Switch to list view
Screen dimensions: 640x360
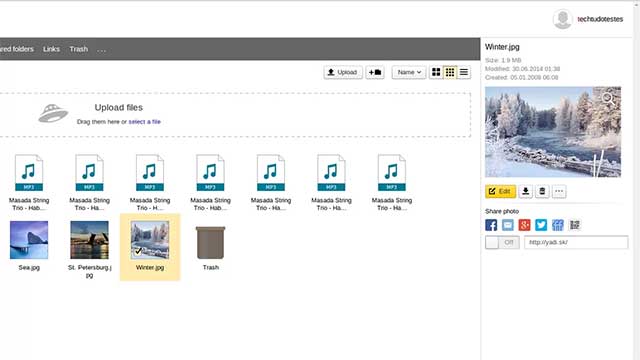click(464, 72)
